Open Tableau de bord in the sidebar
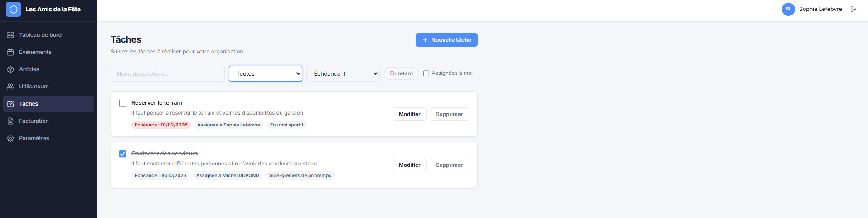Screen dimensions: 868x218 point(48,35)
